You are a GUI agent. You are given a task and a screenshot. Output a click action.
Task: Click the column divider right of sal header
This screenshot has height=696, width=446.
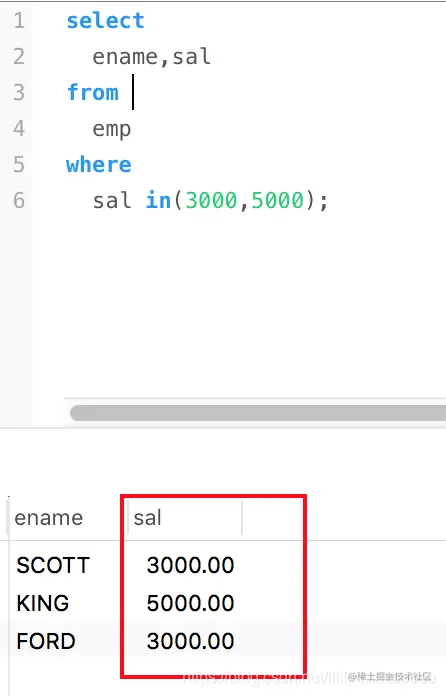[x=242, y=518]
